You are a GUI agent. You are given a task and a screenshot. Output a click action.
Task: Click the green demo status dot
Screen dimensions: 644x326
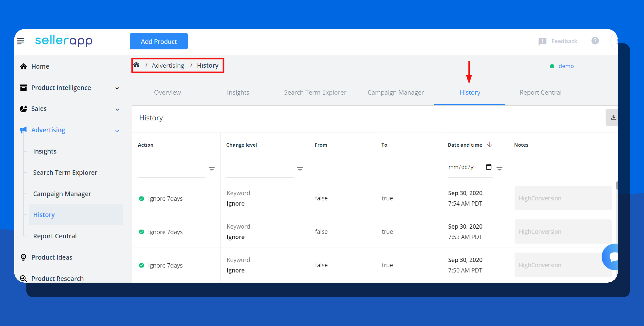click(552, 66)
